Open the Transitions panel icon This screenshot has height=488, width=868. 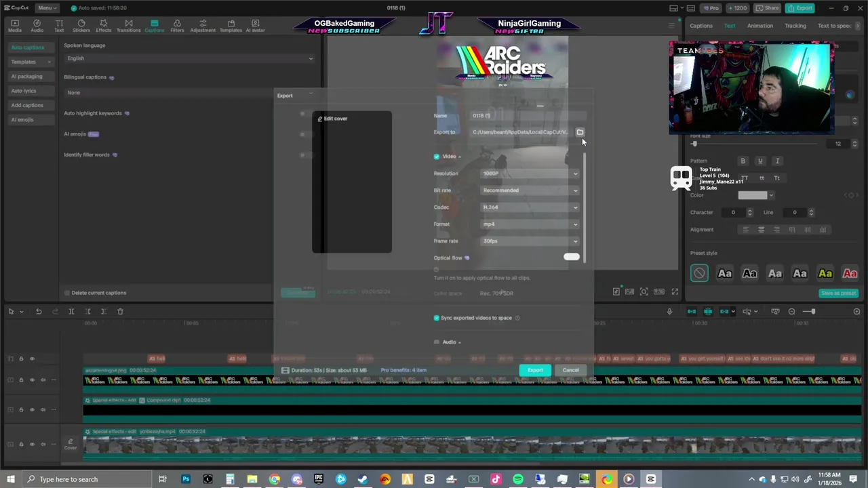(x=128, y=26)
